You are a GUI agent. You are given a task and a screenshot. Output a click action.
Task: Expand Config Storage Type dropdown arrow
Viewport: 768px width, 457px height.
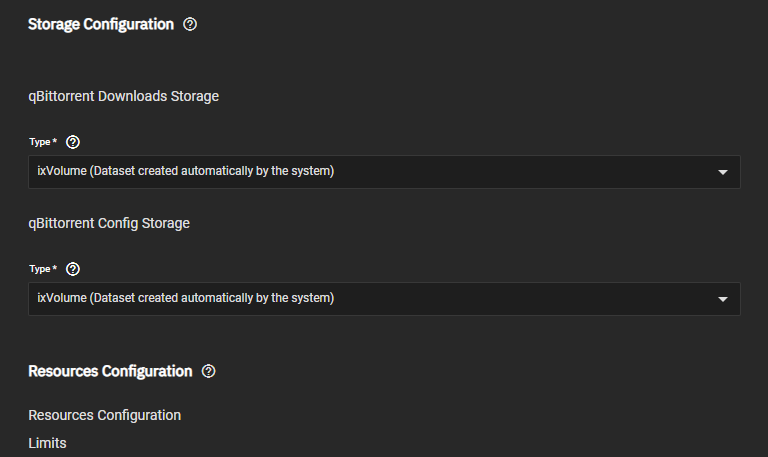coord(723,299)
